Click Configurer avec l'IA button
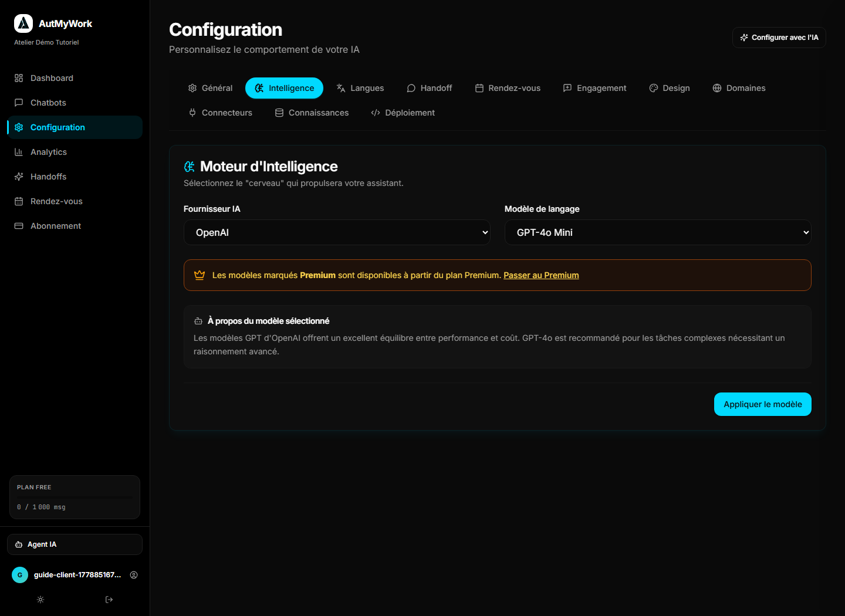This screenshot has height=616, width=845. click(x=779, y=38)
